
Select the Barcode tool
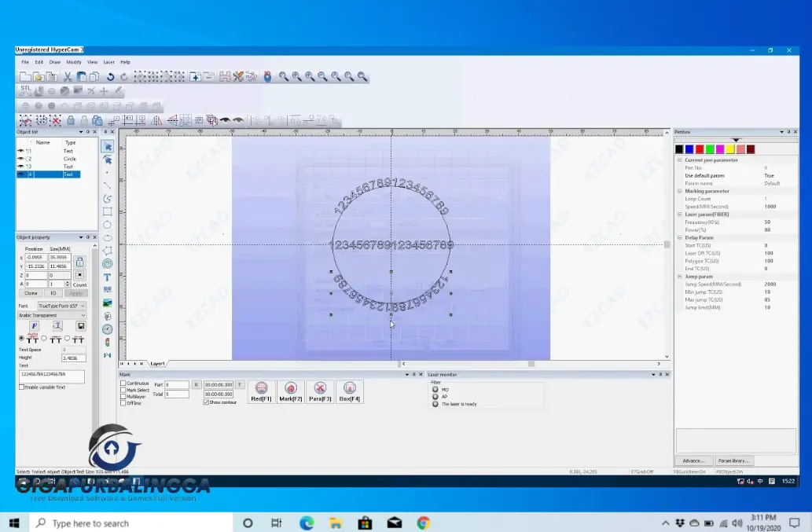107,290
